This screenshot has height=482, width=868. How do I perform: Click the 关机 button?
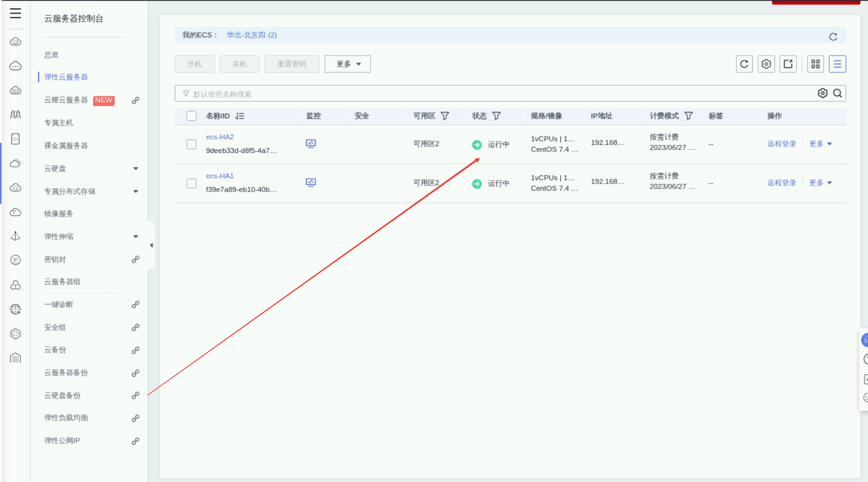click(x=239, y=64)
